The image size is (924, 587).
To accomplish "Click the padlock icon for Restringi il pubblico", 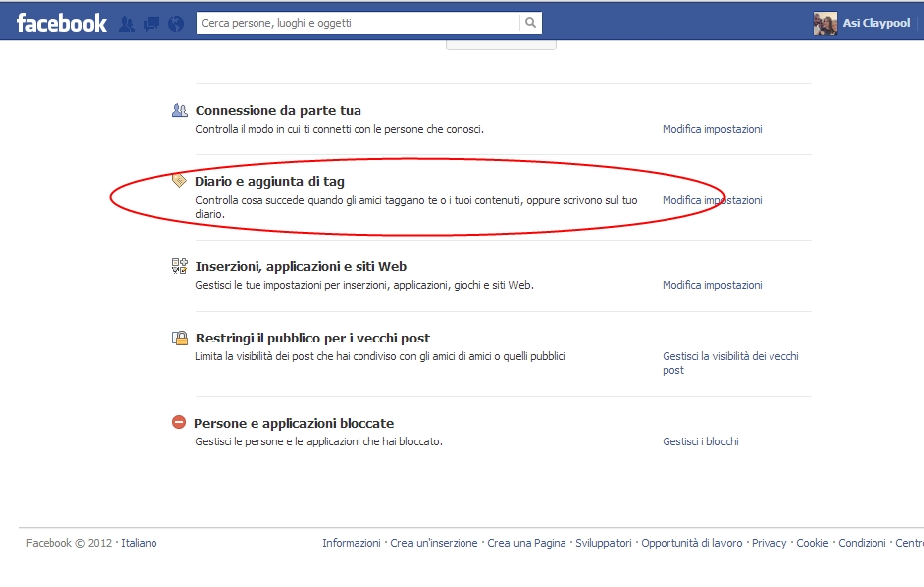I will 179,338.
